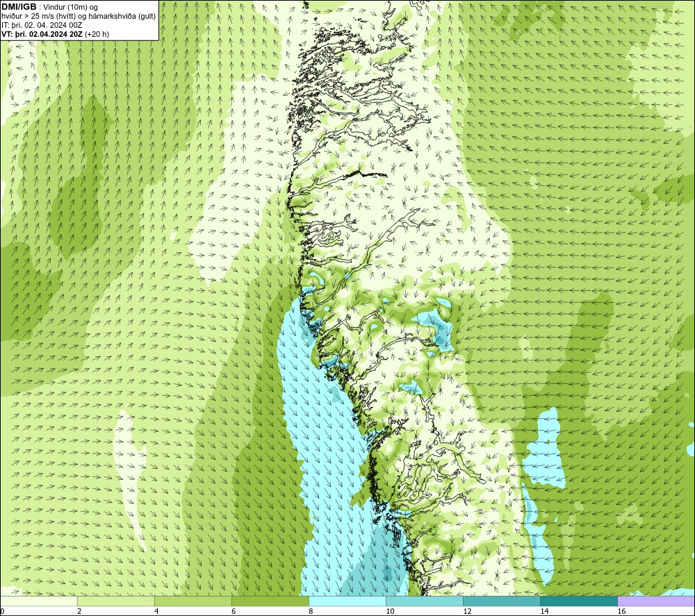695x616 pixels.
Task: Click the 'hviður > 25 m/s (hvítt)' legend line
Action: click(x=79, y=17)
